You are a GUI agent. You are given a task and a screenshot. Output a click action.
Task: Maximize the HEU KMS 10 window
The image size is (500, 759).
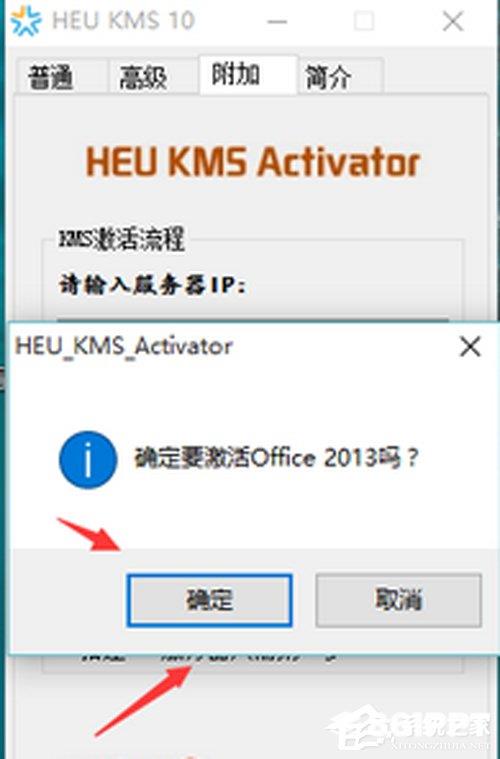[x=364, y=21]
